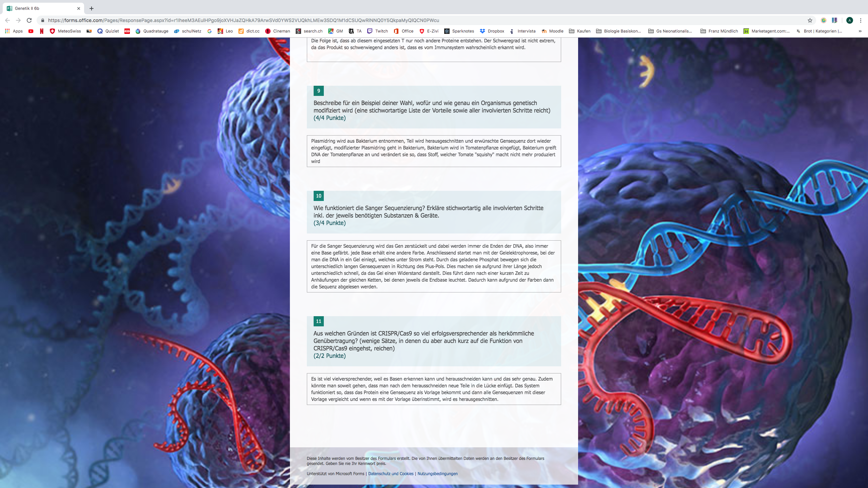868x488 pixels.
Task: Open the Datenschutz und Cookies link
Action: click(391, 474)
